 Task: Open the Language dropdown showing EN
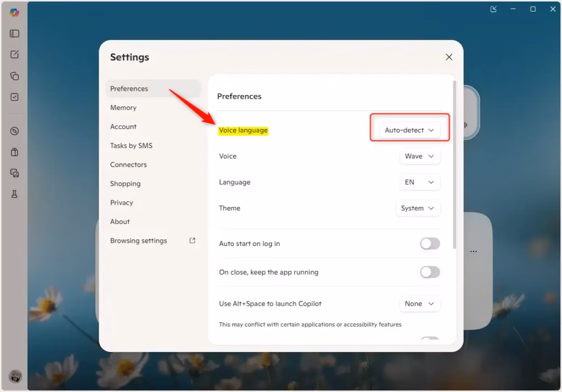[419, 182]
